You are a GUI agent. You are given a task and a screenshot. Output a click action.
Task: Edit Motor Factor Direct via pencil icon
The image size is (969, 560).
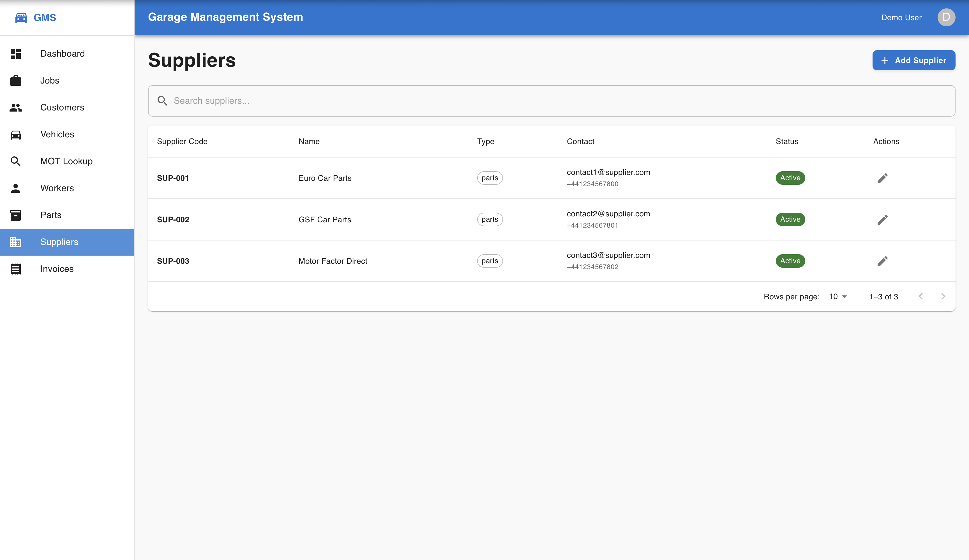882,261
